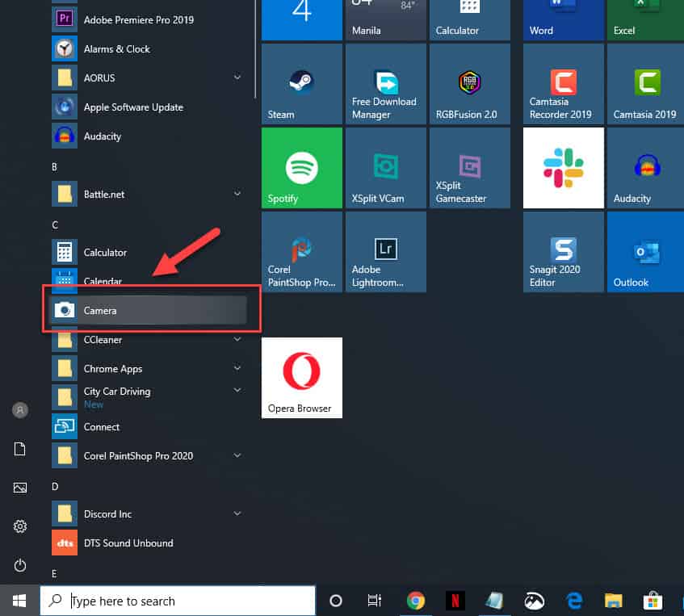
Task: Open File Explorer from the taskbar
Action: (x=613, y=601)
